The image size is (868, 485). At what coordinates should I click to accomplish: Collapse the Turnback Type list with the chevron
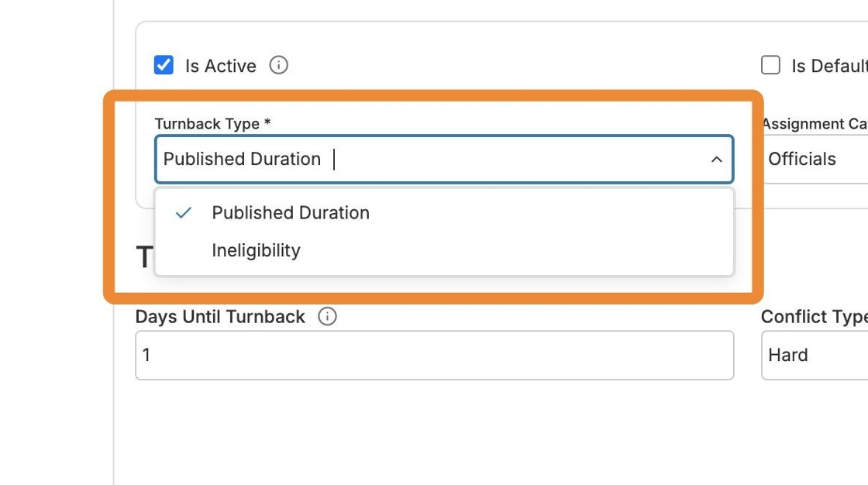[716, 160]
